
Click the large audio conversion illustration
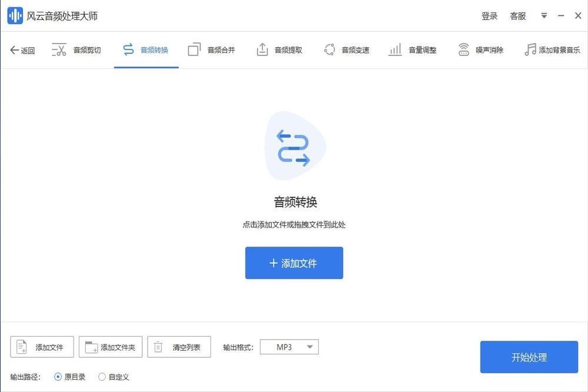coord(295,146)
